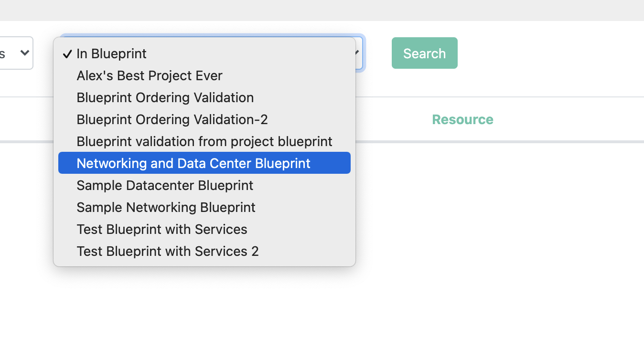Click the highlighted blue list row

(x=204, y=163)
